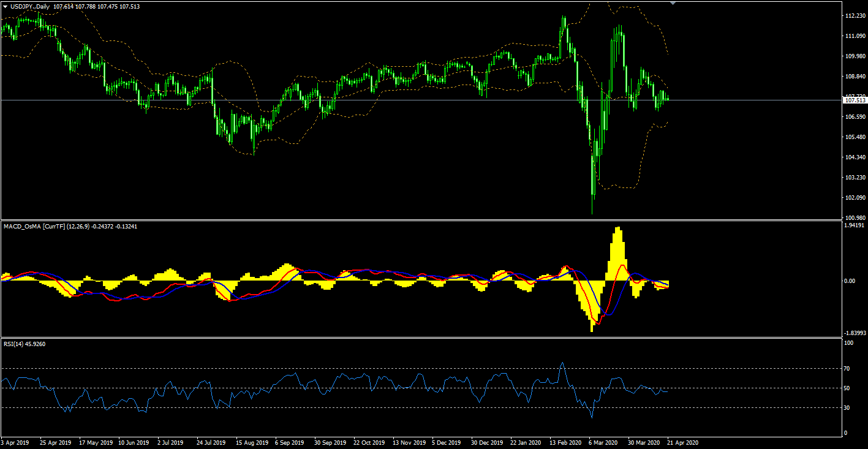The width and height of the screenshot is (868, 449).
Task: Select the USDJPY.,Daily chart title text
Action: tap(31, 6)
